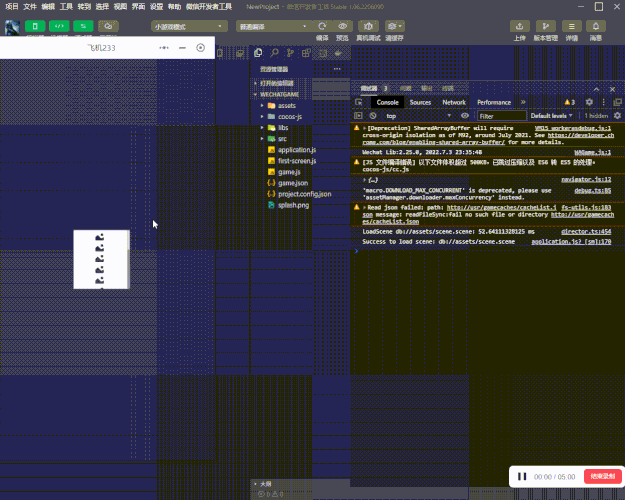Open the version management icon
The height and width of the screenshot is (500, 625).
click(546, 26)
